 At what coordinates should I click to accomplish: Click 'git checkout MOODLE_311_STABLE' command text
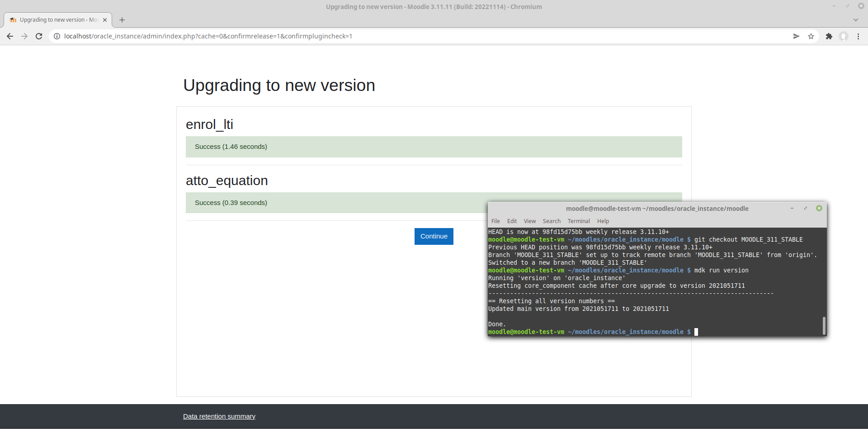click(x=748, y=239)
